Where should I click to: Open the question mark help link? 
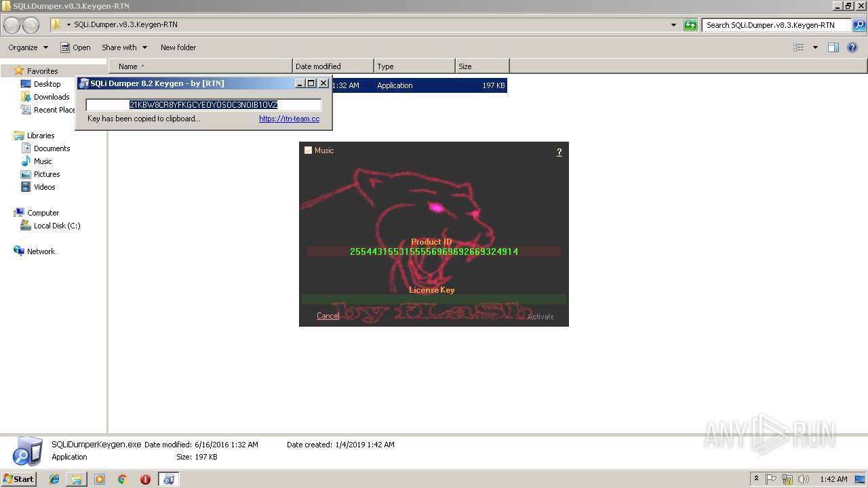pyautogui.click(x=559, y=152)
